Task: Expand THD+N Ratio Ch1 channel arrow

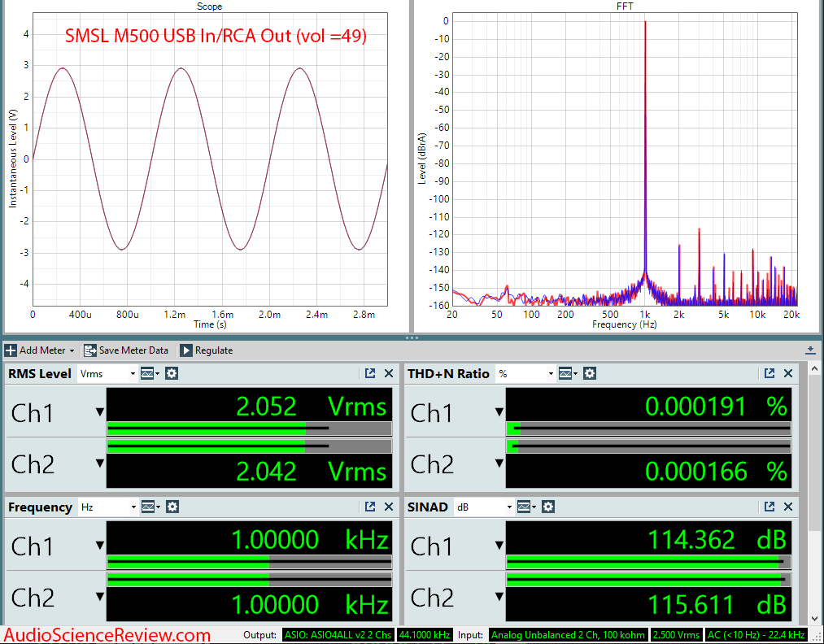Action: [x=499, y=412]
